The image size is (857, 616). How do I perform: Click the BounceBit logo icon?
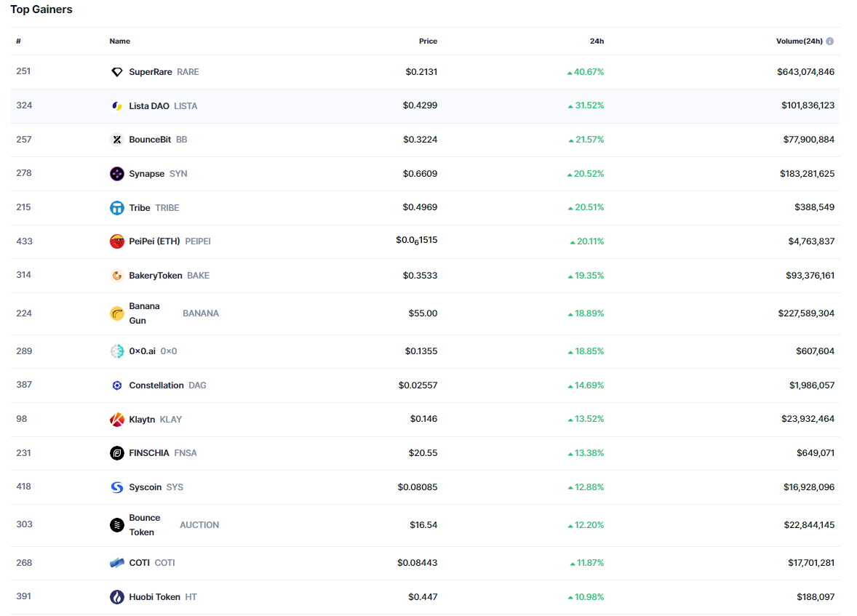(116, 140)
